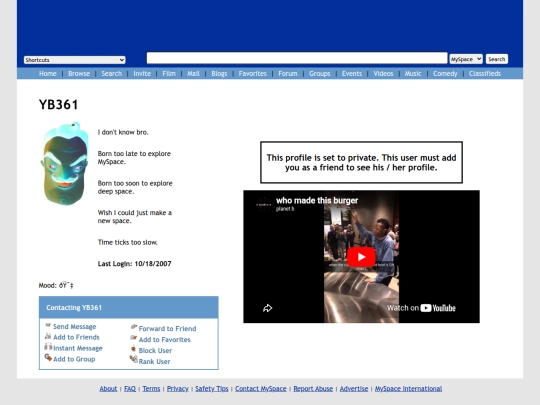The width and height of the screenshot is (540, 405).
Task: Click the Add to Favorites icon
Action: point(134,338)
